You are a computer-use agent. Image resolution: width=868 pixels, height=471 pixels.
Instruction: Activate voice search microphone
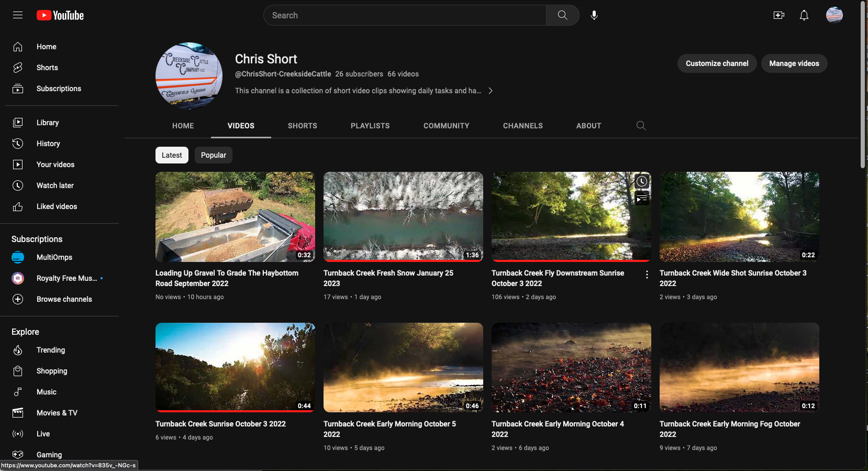coord(594,15)
